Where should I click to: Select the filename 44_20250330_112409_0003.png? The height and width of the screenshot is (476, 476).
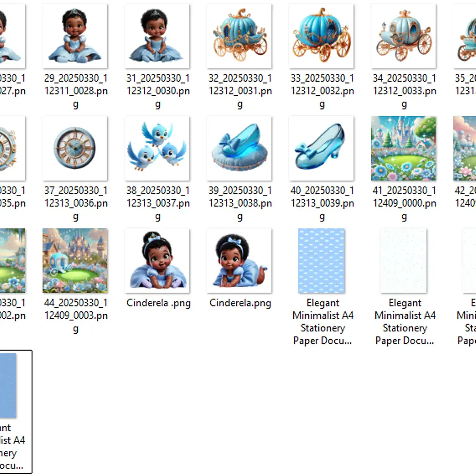(x=76, y=316)
